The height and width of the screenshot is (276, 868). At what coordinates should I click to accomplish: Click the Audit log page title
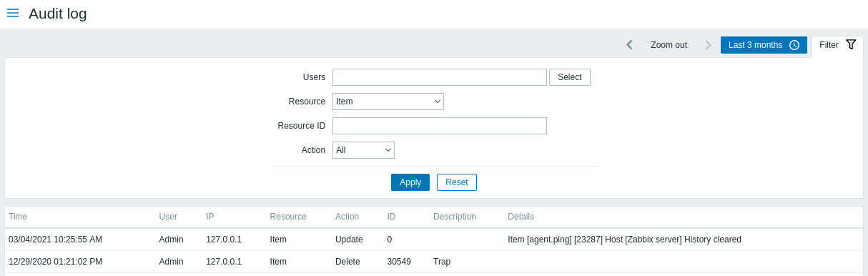click(x=58, y=14)
